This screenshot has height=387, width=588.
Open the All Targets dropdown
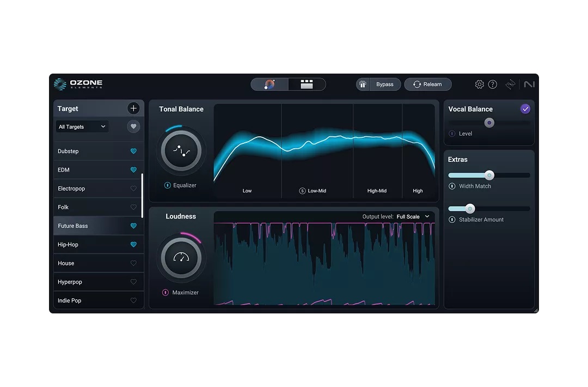tap(82, 126)
